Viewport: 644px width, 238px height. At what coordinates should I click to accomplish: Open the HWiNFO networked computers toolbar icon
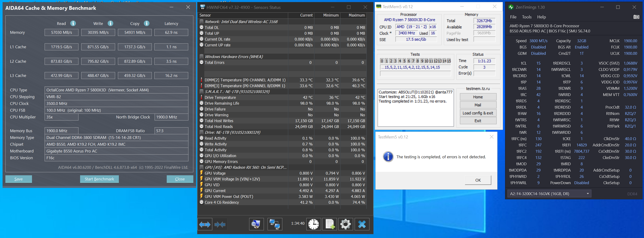pos(275,224)
